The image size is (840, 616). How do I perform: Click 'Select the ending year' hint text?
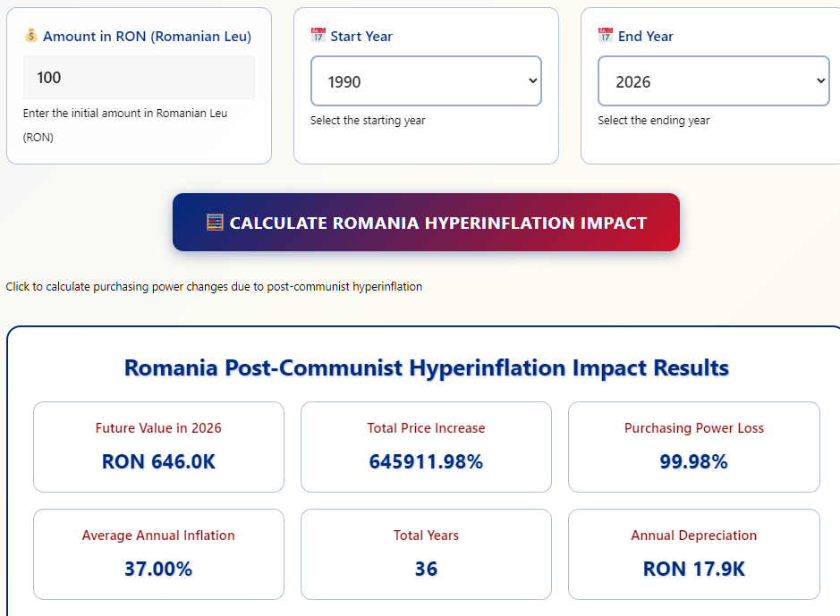654,121
